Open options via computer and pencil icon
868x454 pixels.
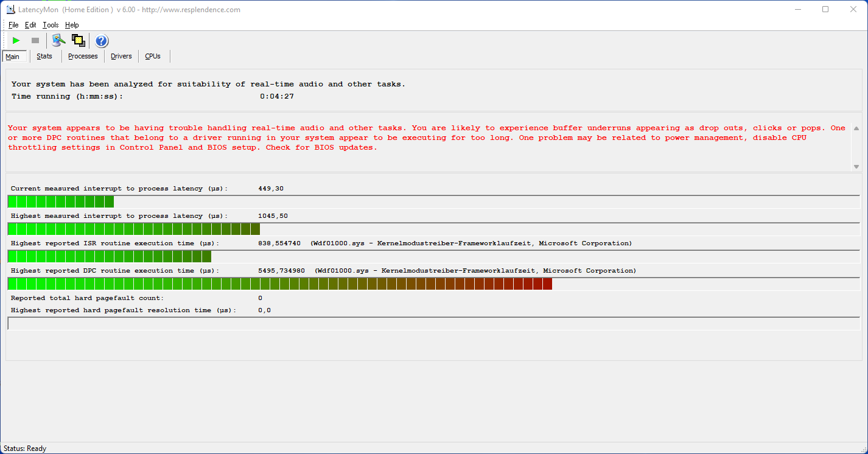[58, 41]
